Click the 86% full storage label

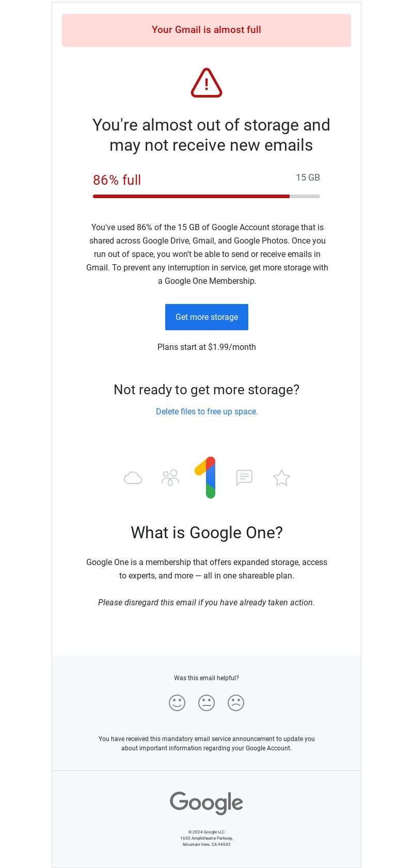click(117, 180)
